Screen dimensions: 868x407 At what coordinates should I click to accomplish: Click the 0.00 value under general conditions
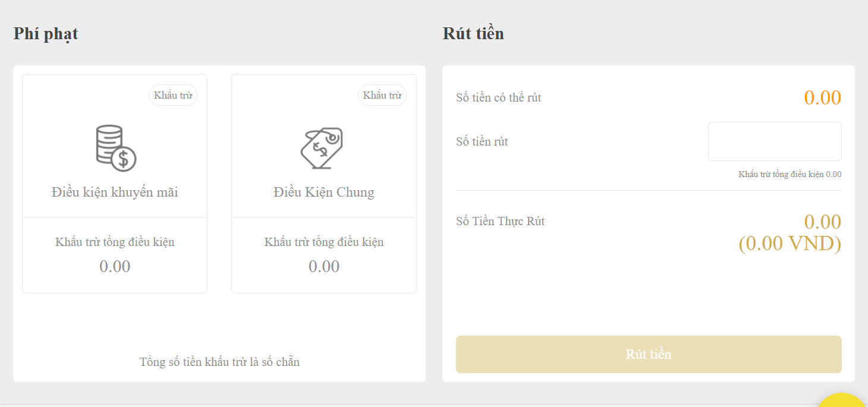[x=324, y=266]
